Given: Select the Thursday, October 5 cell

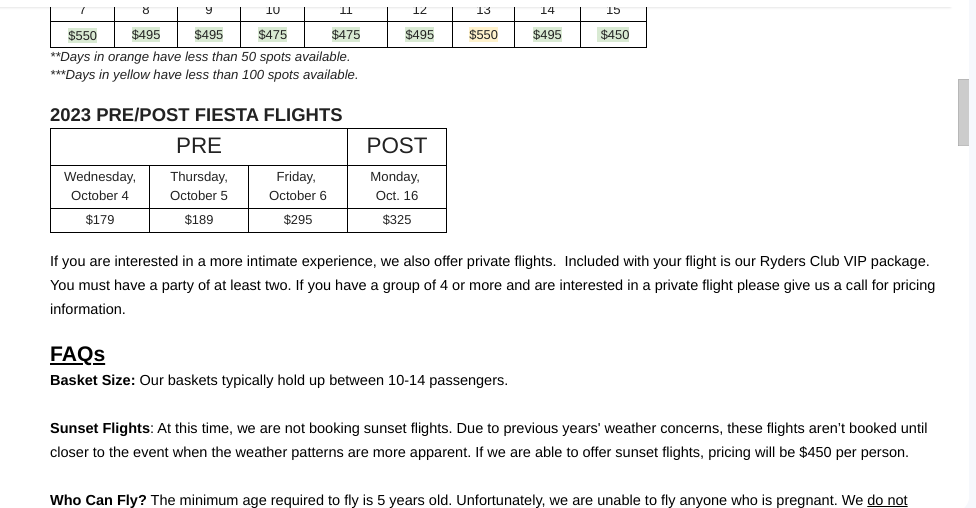Looking at the screenshot, I should 199,186.
